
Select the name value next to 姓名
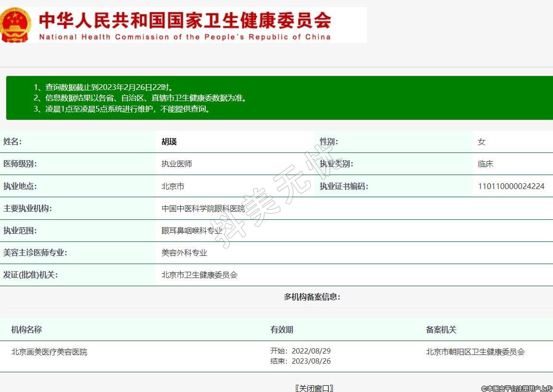(x=169, y=142)
